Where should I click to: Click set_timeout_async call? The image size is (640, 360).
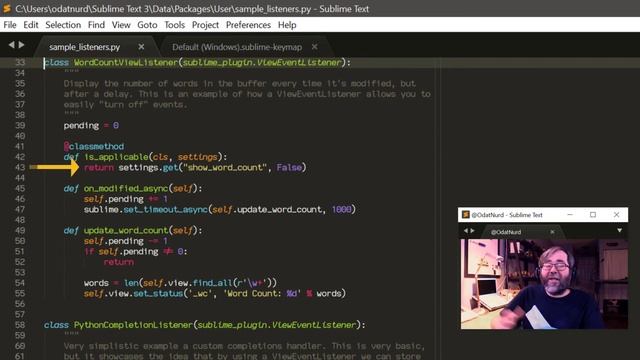click(165, 209)
